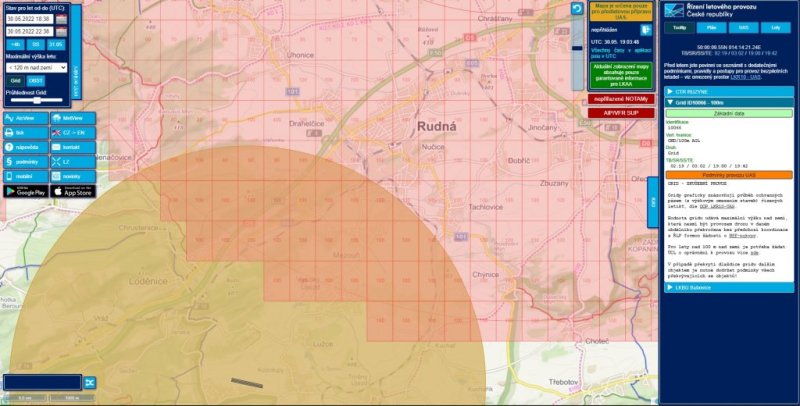Open the mobilní version button

click(x=26, y=176)
